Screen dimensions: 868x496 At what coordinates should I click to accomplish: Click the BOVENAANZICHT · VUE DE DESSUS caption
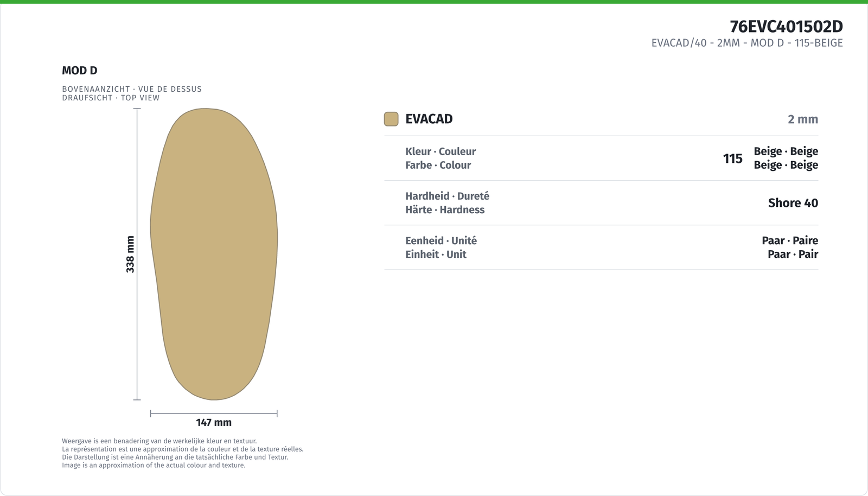click(132, 89)
